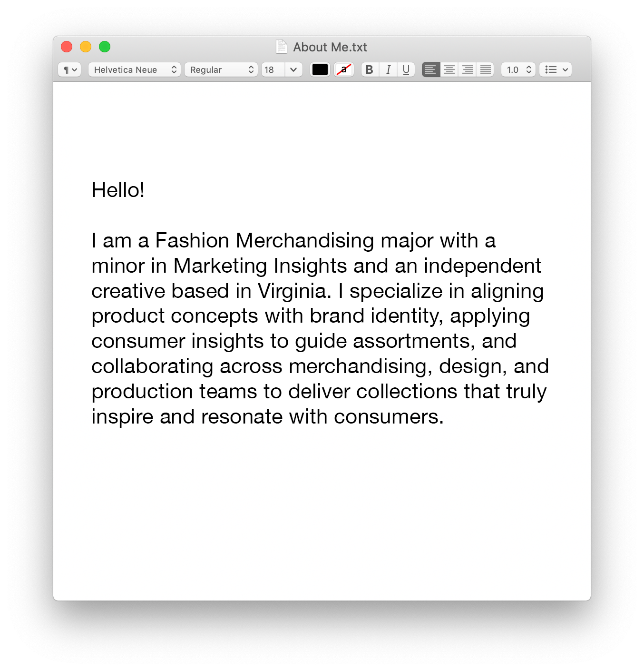Screen dimensions: 644x671
Task: Click the About Me.txt document icon
Action: click(x=282, y=47)
